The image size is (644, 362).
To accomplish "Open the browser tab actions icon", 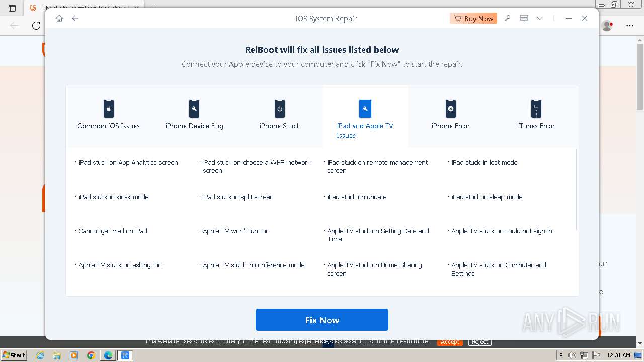I will click(x=12, y=8).
